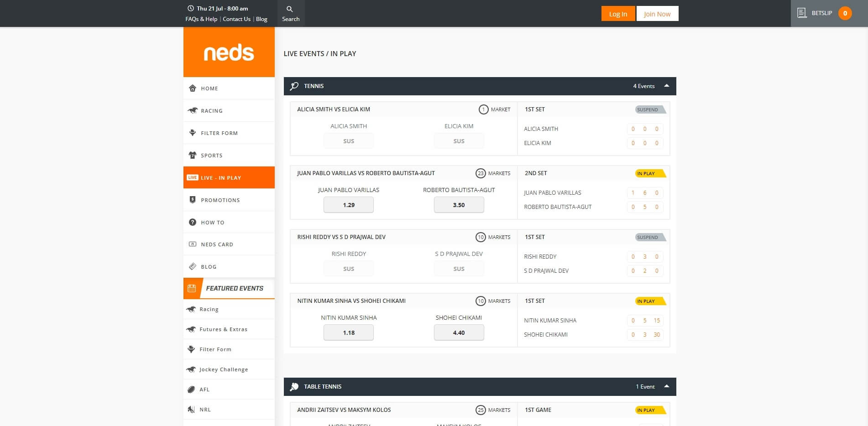Click the Filter Form icon in main menu

[x=193, y=133]
